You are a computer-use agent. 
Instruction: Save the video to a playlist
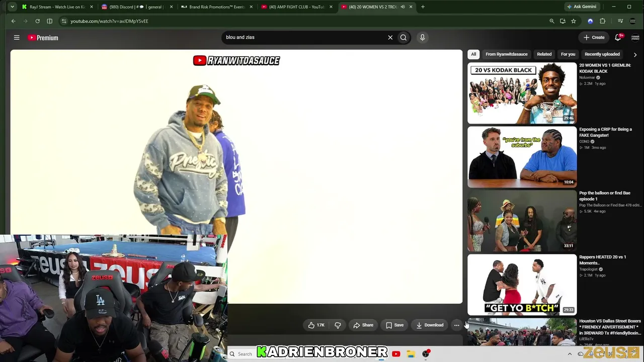click(394, 325)
